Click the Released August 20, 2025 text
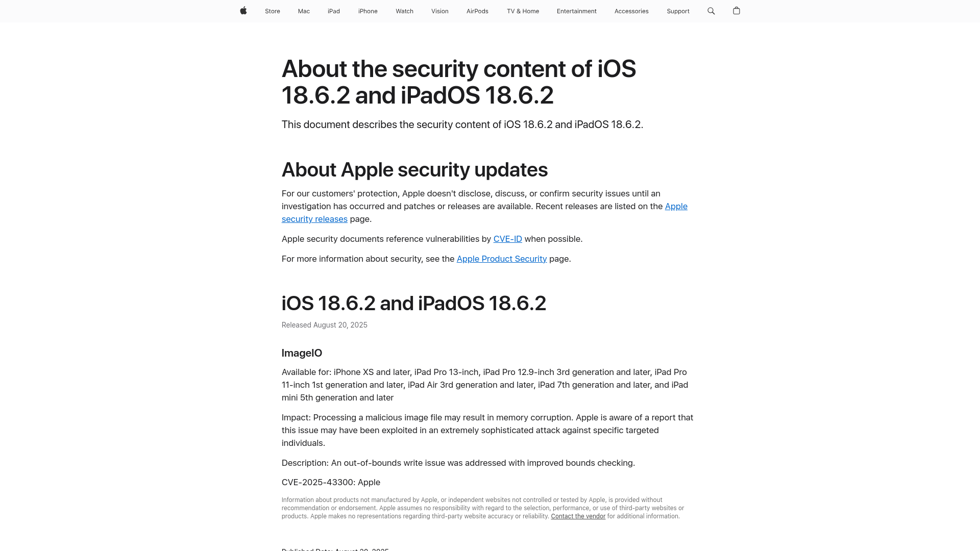This screenshot has width=980, height=551. [325, 325]
